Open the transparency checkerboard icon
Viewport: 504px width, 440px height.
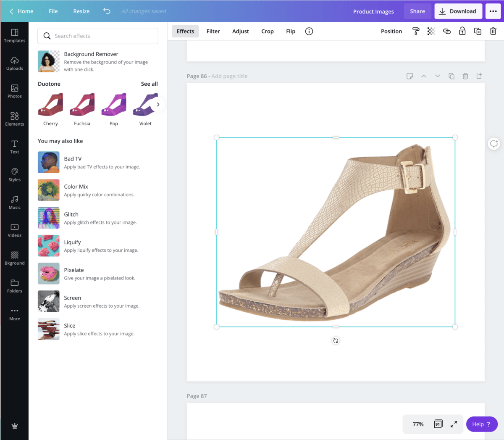431,31
